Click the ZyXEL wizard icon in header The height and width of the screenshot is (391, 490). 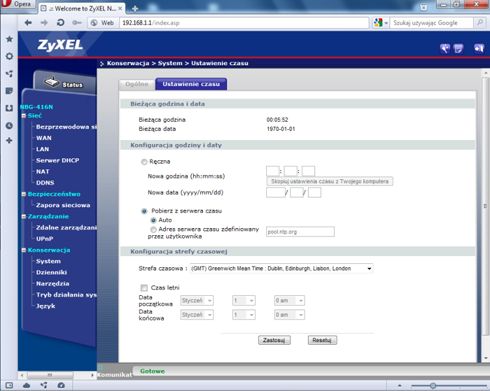point(445,49)
